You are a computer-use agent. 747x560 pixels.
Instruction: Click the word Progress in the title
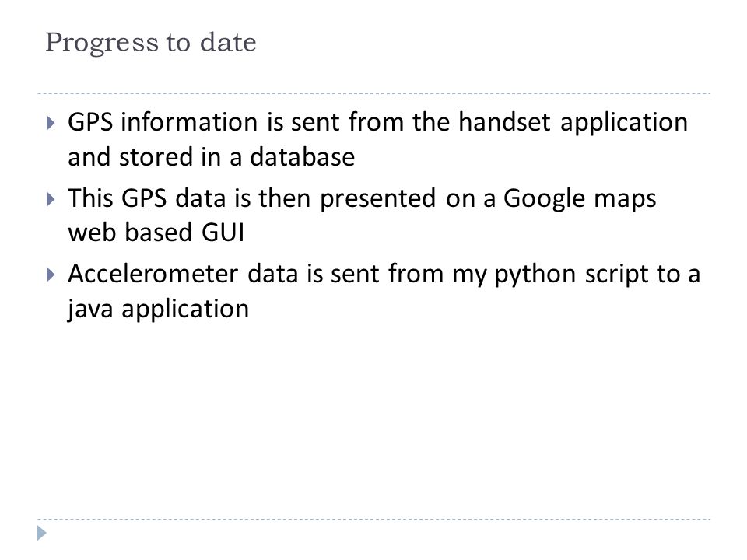[x=101, y=44]
